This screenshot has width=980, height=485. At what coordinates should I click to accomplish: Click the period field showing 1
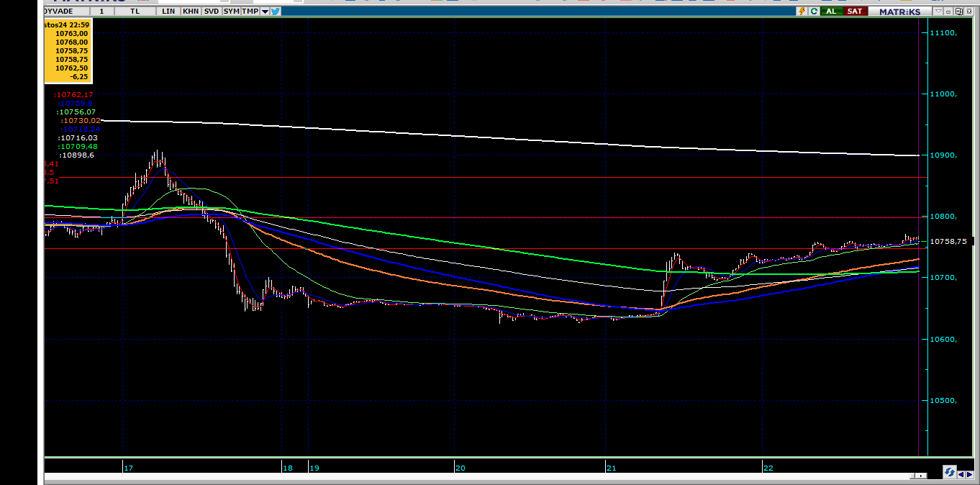pos(101,12)
